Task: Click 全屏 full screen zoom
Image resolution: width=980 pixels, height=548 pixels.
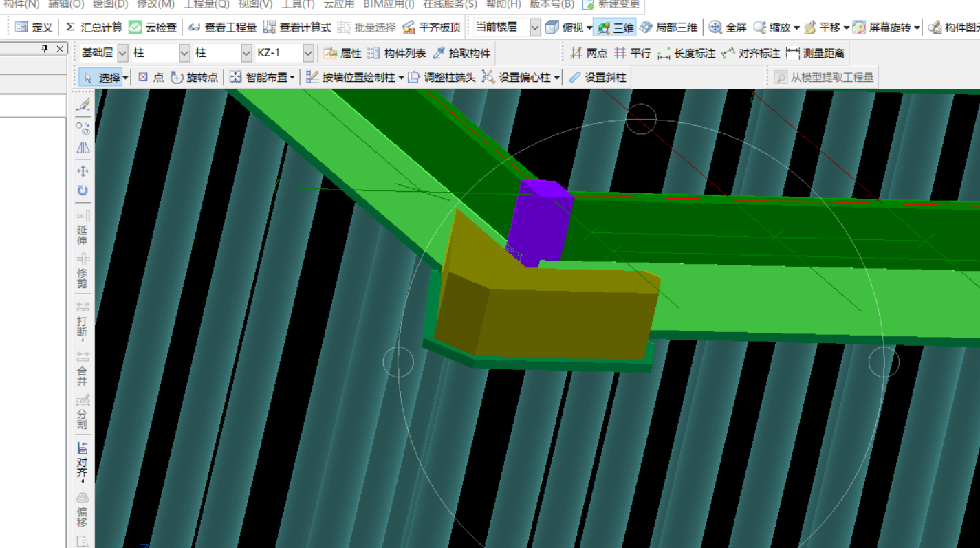Action: [x=728, y=28]
